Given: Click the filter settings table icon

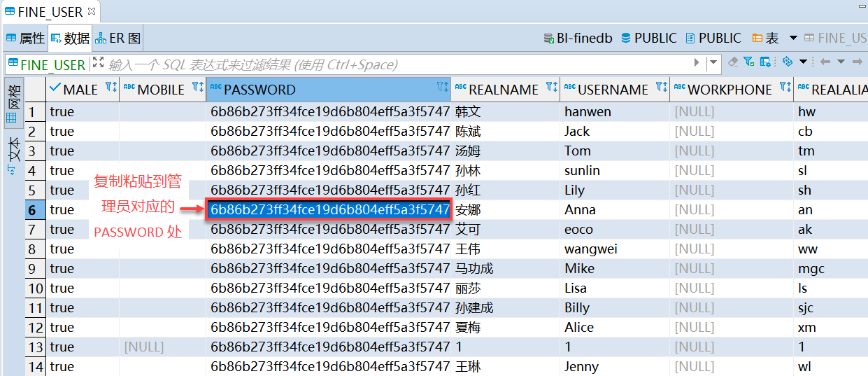Looking at the screenshot, I should 765,62.
